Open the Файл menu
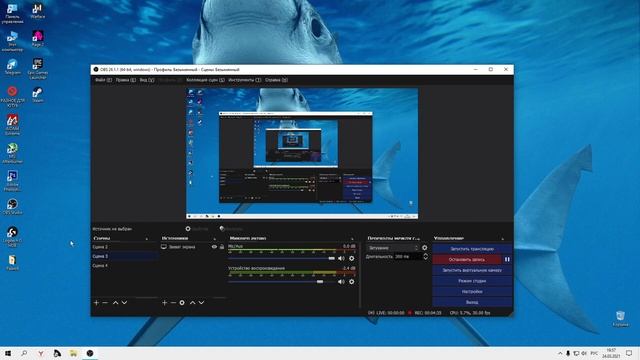640x360 pixels. [103, 80]
